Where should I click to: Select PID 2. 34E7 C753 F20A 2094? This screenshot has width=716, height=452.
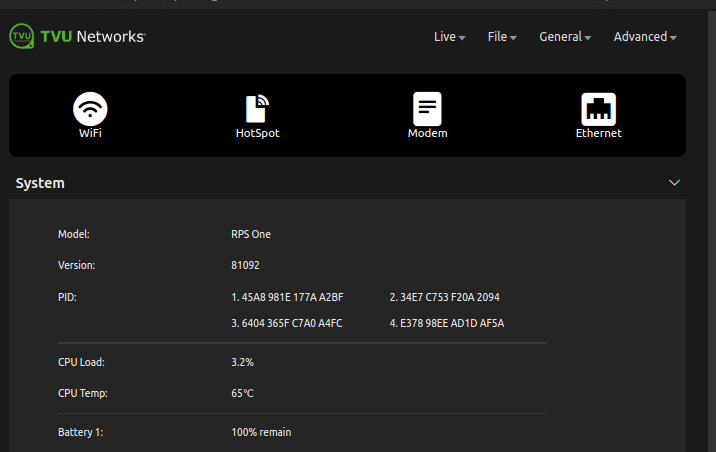pos(444,297)
